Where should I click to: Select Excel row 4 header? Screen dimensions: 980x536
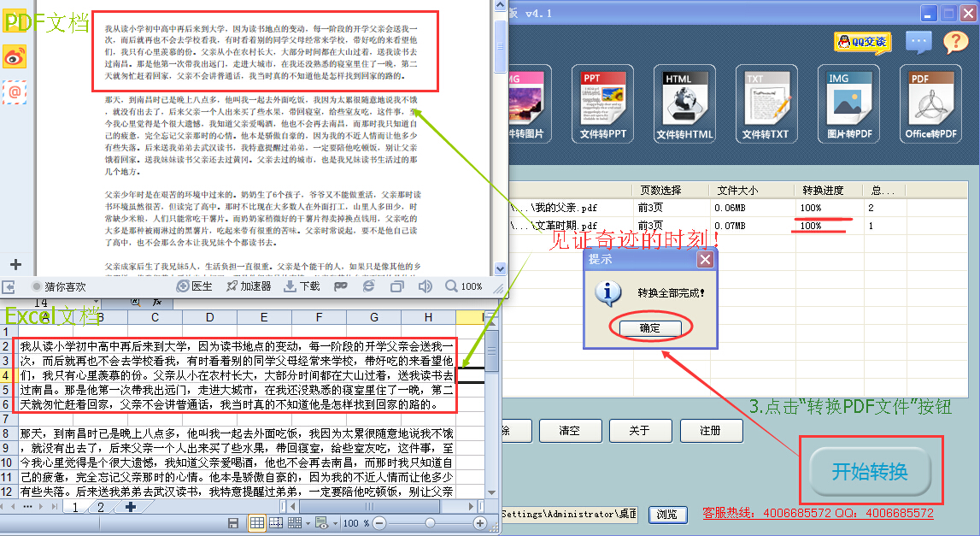6,375
